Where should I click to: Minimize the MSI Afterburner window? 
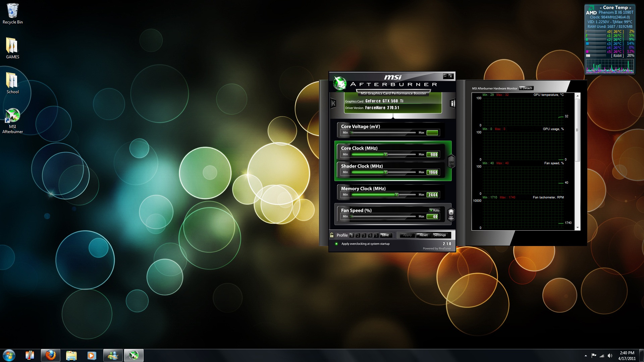[445, 76]
